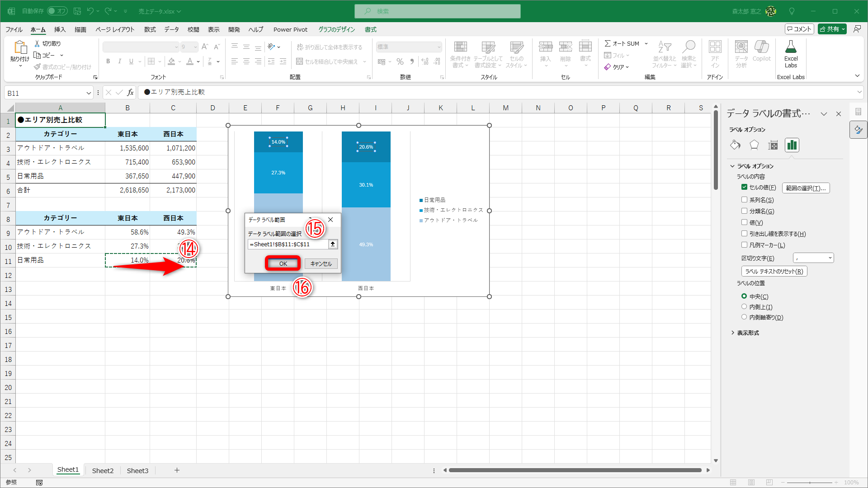Viewport: 868px width, 488px height.
Task: Switch to the Sheet2 tab
Action: (103, 470)
